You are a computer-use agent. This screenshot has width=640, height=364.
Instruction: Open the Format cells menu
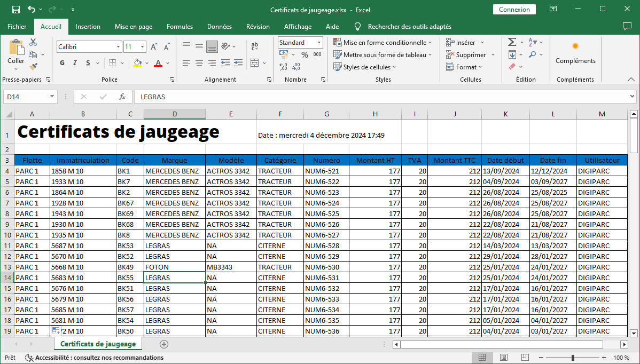(x=464, y=67)
